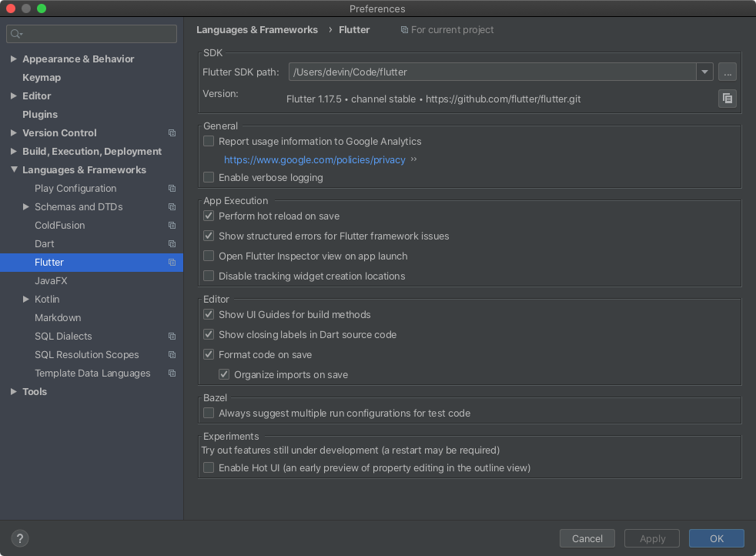Copy Flutter version info using clipboard icon
Viewport: 756px width, 556px height.
pyautogui.click(x=727, y=99)
